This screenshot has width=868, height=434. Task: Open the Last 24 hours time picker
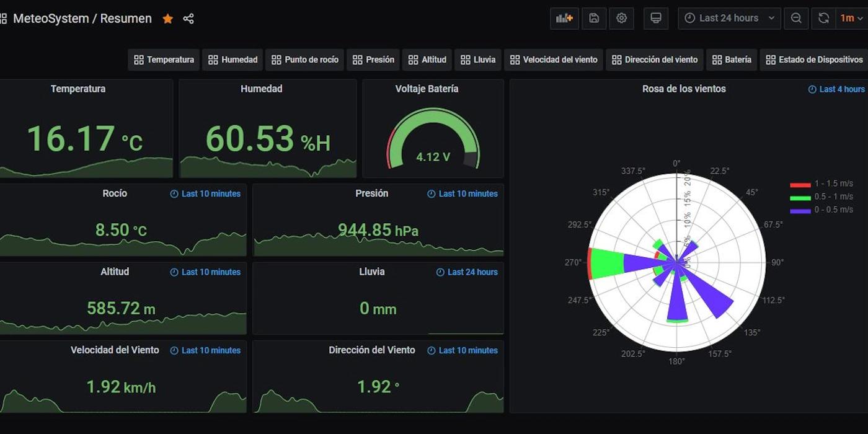[x=728, y=18]
